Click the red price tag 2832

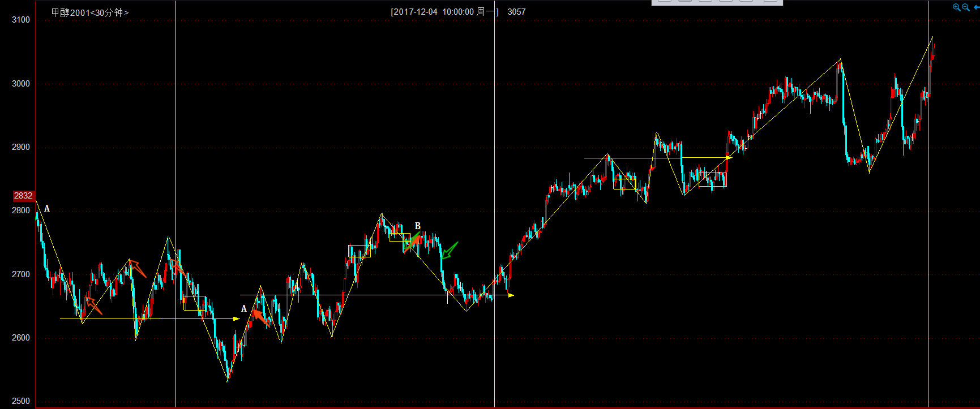23,196
